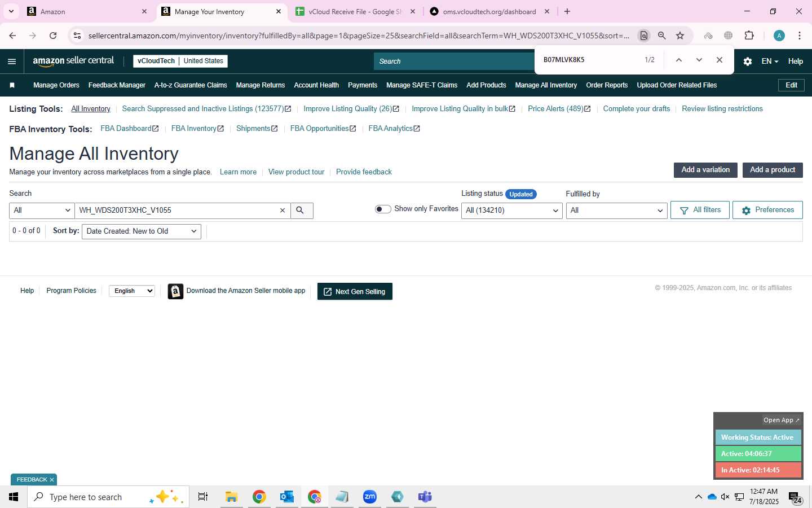812x508 pixels.
Task: Click the Add a product button
Action: 773,170
